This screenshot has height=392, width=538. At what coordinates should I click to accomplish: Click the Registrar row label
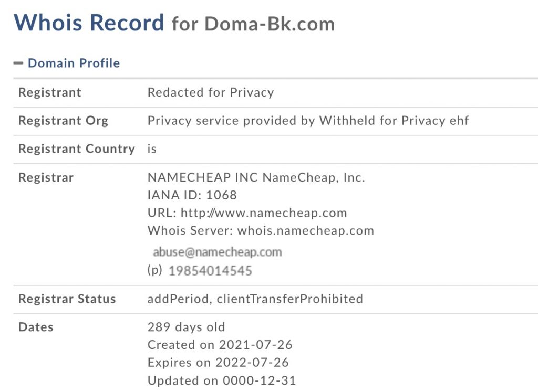[46, 177]
